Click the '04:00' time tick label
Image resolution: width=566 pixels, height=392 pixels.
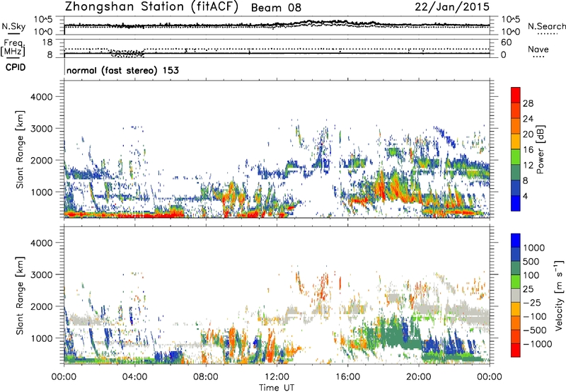[135, 377]
